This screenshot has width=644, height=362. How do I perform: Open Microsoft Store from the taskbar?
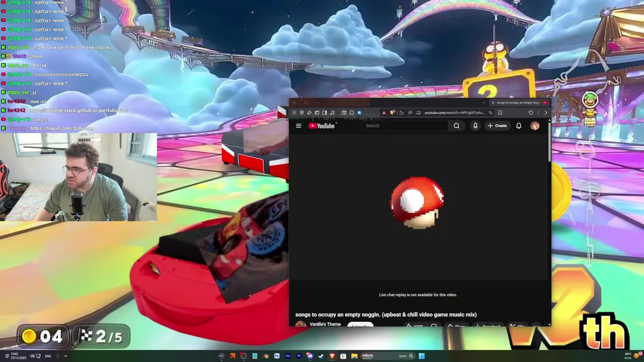pyautogui.click(x=343, y=356)
